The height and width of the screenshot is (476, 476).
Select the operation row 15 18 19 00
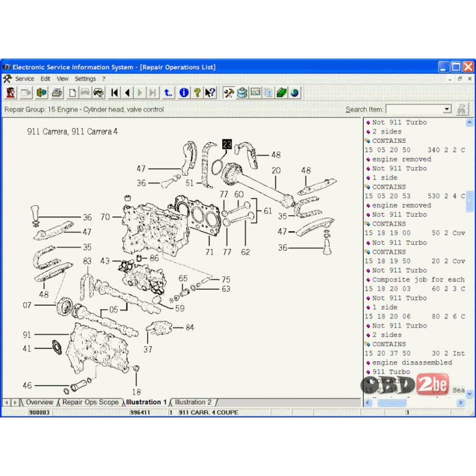(415, 233)
